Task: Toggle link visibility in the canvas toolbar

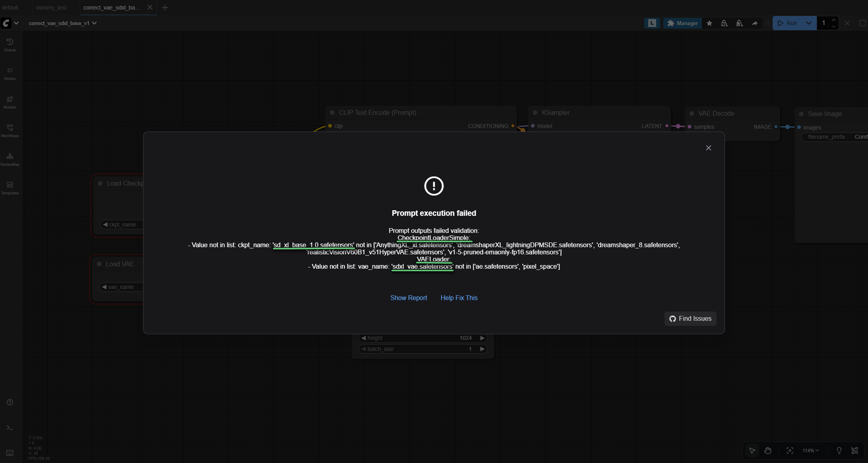Action: 854,450
